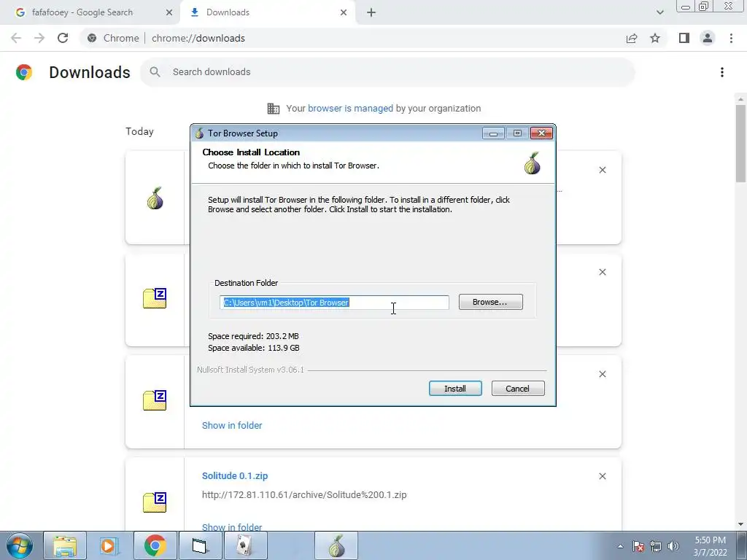Click the taskbar clock showing 5:50 PM
The height and width of the screenshot is (560, 747).
click(710, 546)
